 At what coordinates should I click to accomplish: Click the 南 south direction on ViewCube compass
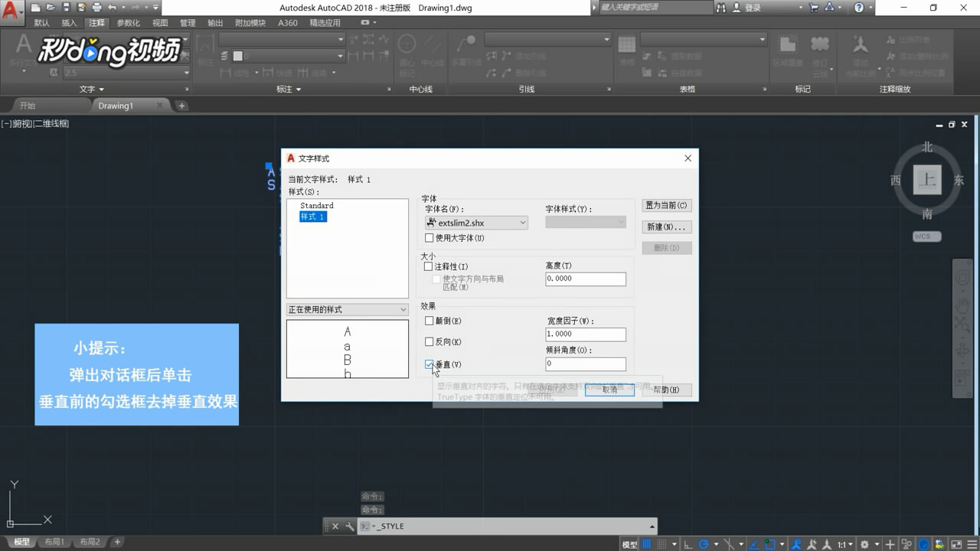[x=927, y=214]
